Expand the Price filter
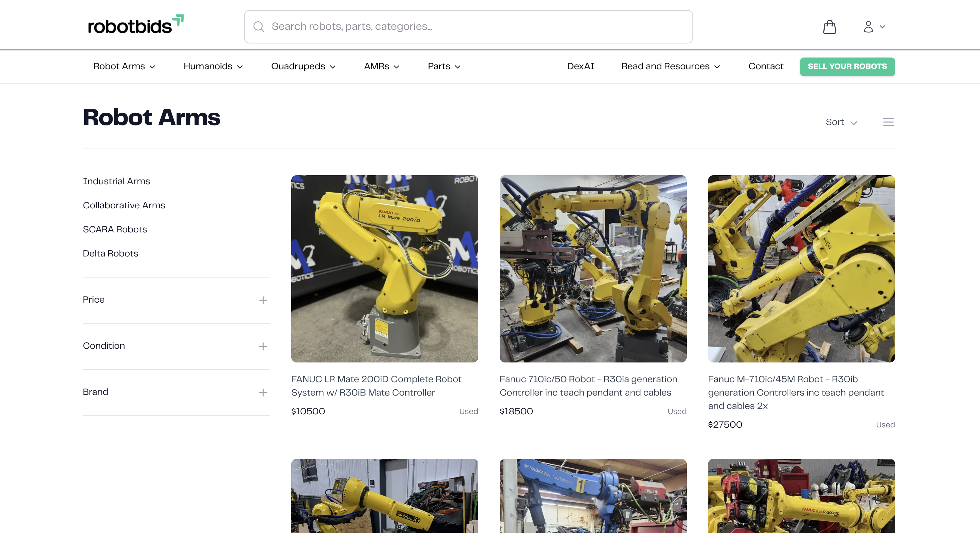 coord(263,300)
